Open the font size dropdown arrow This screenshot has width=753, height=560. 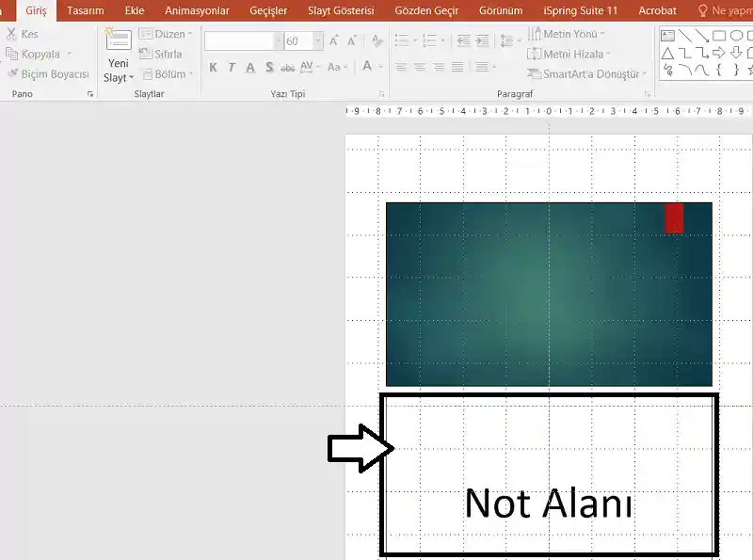318,40
